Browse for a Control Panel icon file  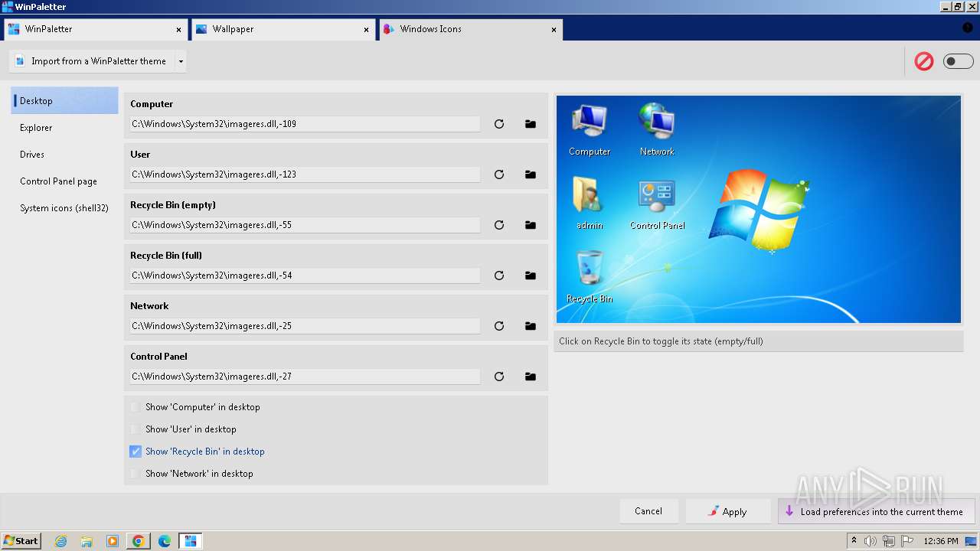pyautogui.click(x=530, y=377)
